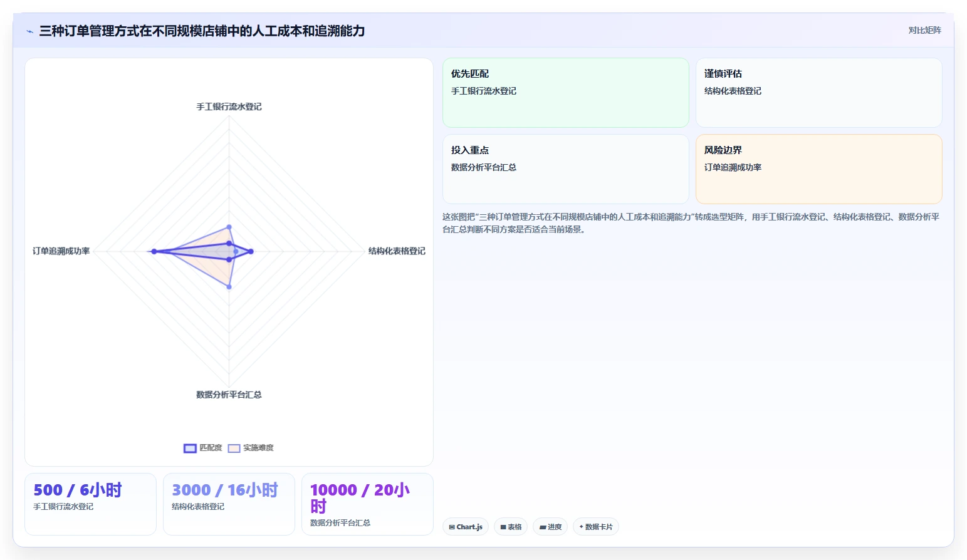
Task: Click radar axis label 数据分析平台汇总
Action: coord(229,395)
